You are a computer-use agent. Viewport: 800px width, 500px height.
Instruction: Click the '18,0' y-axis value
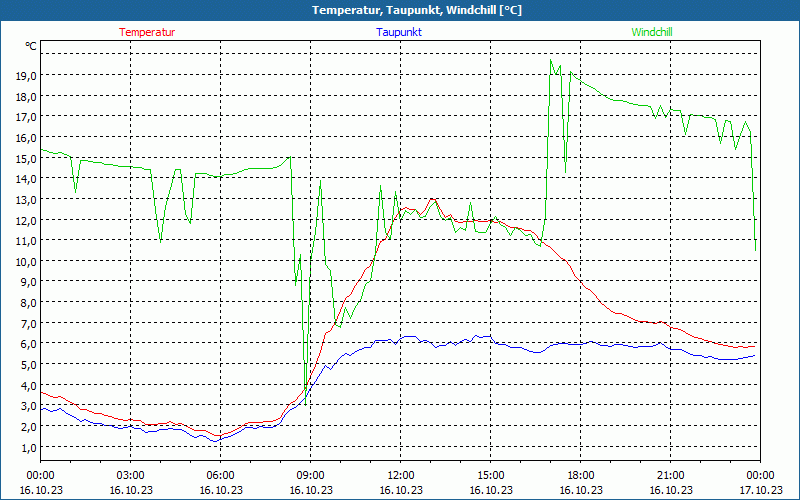(x=27, y=96)
